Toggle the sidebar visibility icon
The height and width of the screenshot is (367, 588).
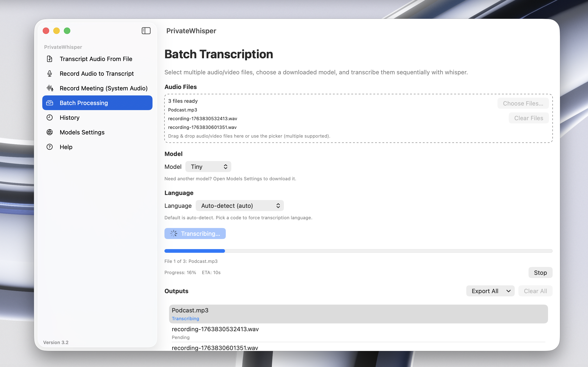146,31
